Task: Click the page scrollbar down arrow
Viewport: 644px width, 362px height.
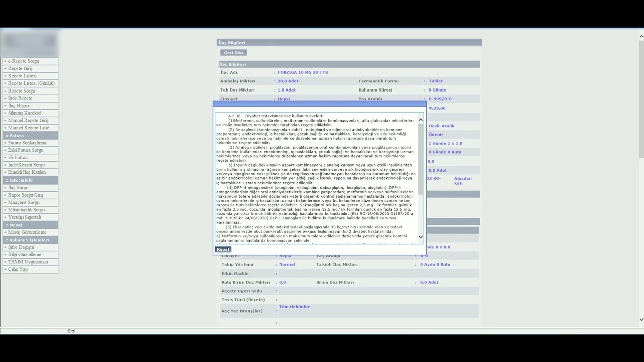Action: pyautogui.click(x=641, y=319)
